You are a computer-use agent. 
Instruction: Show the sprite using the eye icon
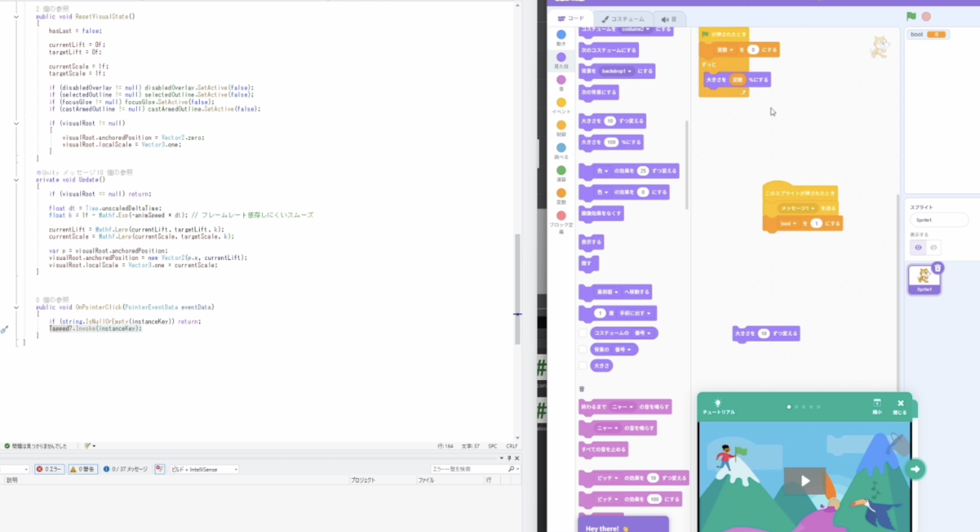tap(918, 248)
